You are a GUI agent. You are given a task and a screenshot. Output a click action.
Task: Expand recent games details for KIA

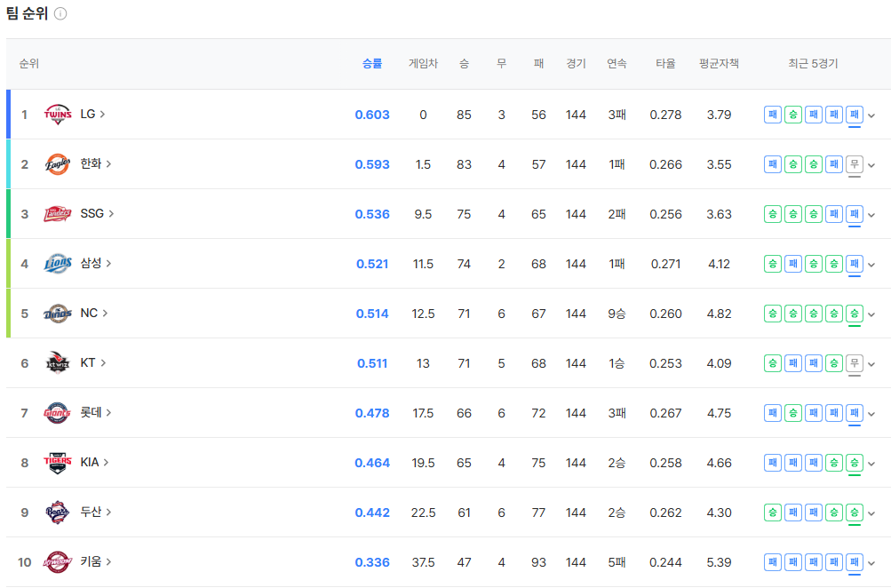coord(871,464)
